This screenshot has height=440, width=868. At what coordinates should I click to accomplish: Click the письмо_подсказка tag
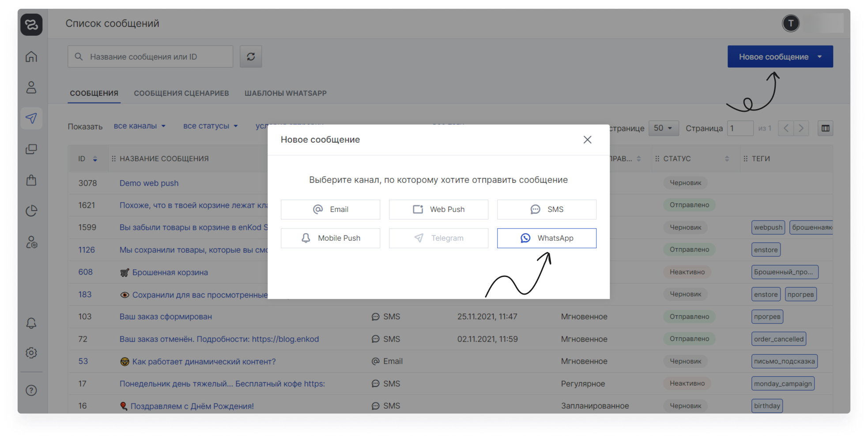coord(785,361)
